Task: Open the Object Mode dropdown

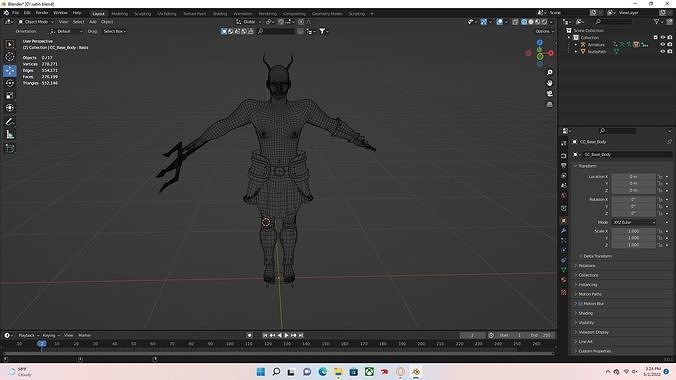Action: [36, 22]
